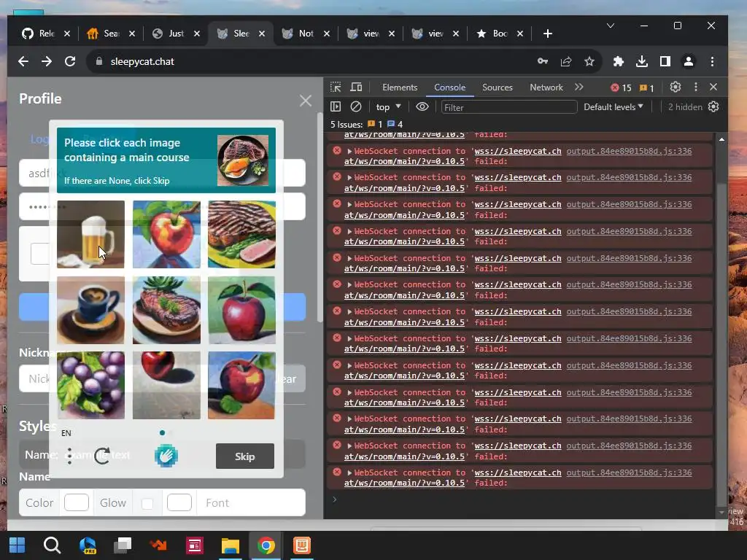Open the Default levels dropdown
747x560 pixels.
click(613, 107)
